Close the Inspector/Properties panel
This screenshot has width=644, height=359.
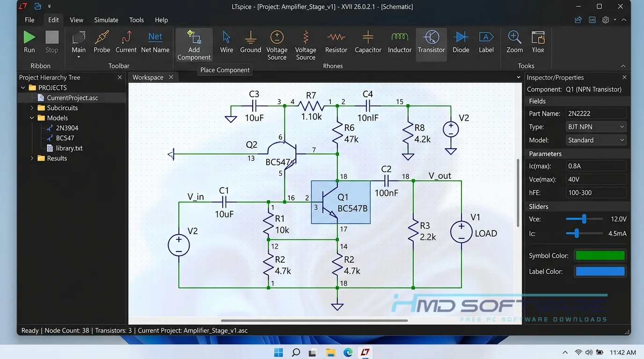(x=624, y=77)
